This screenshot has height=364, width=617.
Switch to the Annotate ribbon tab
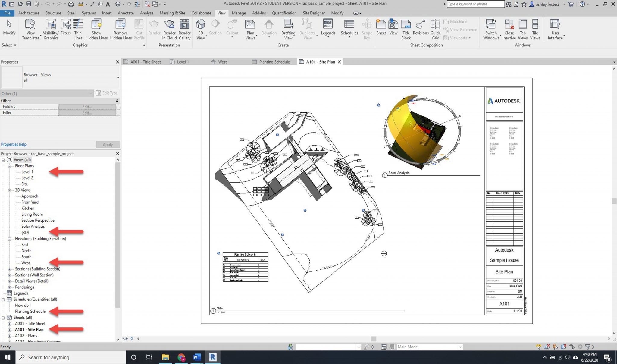click(x=125, y=13)
